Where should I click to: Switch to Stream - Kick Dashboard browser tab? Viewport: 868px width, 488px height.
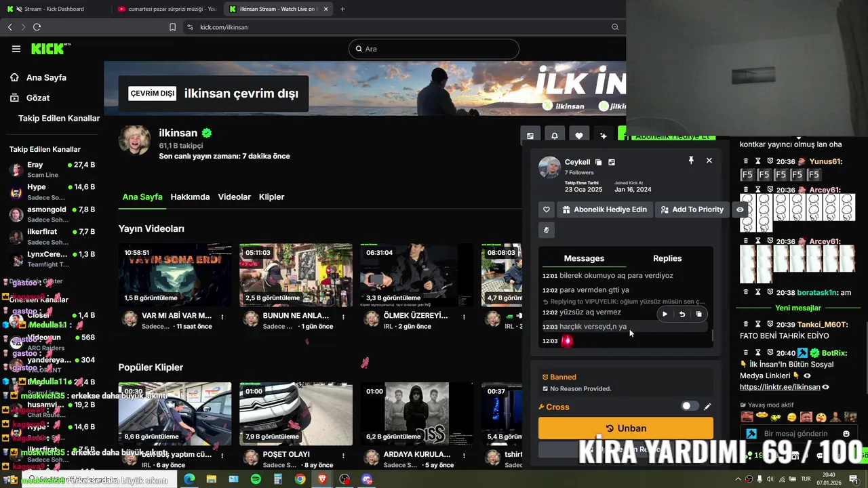pos(54,9)
